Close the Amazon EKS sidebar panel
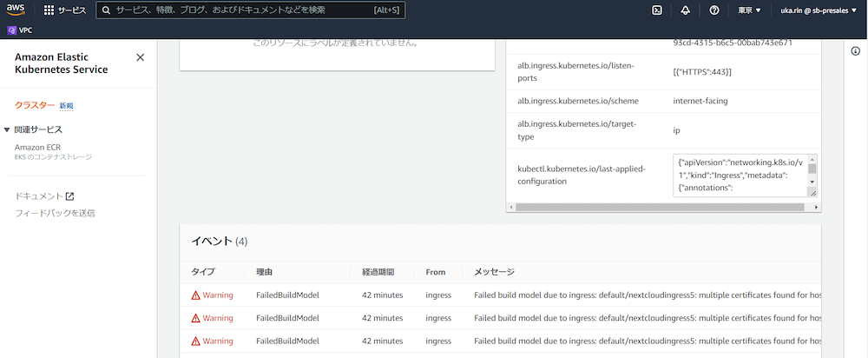 point(141,57)
